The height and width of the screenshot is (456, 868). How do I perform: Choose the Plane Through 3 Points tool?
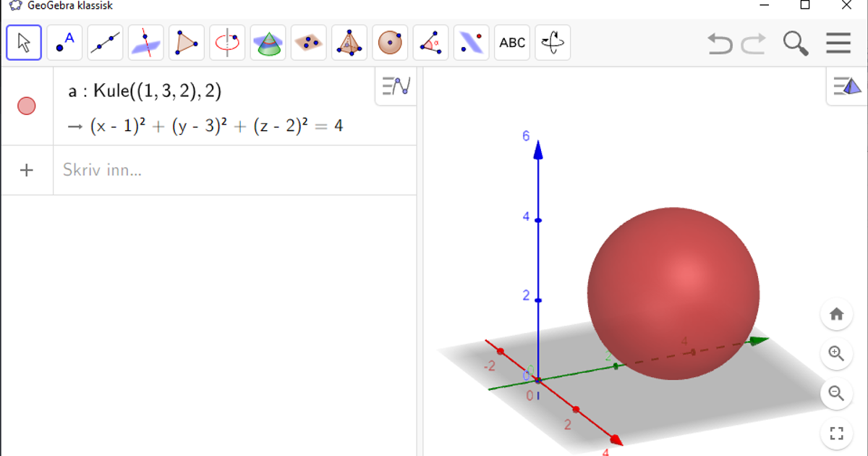pyautogui.click(x=307, y=43)
